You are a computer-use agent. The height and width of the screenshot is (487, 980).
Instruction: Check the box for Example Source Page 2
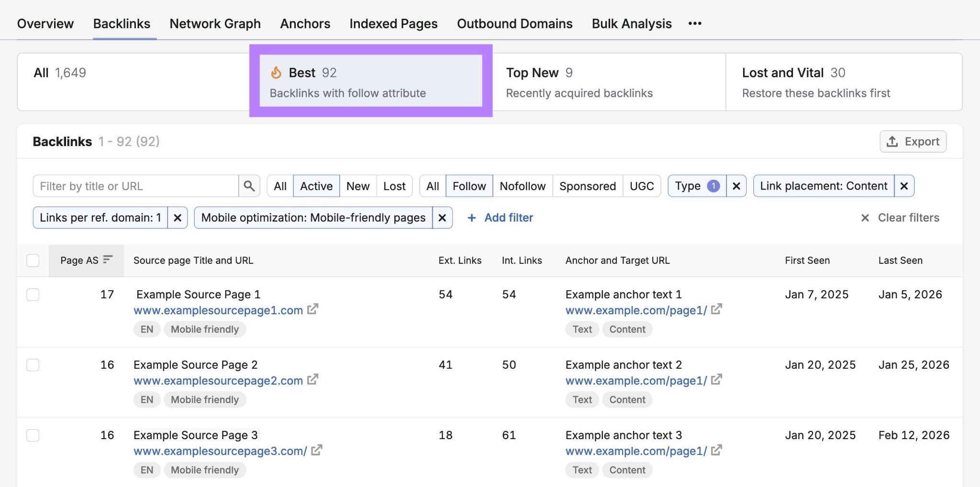pyautogui.click(x=33, y=365)
